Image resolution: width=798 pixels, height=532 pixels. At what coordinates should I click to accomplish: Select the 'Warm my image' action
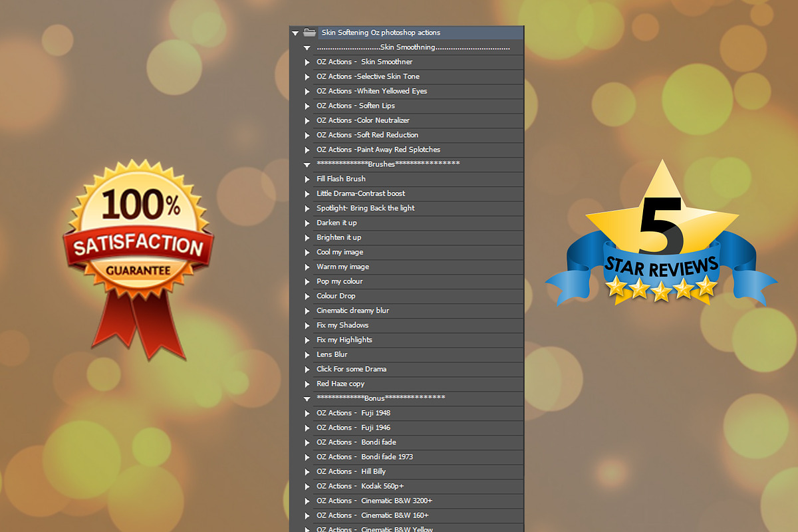[x=418, y=267]
